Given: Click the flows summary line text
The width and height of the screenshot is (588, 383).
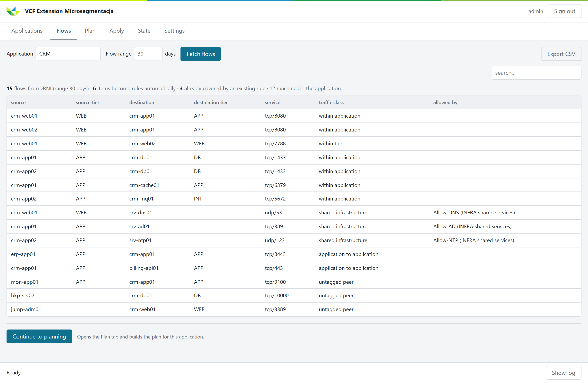Looking at the screenshot, I should (x=173, y=88).
